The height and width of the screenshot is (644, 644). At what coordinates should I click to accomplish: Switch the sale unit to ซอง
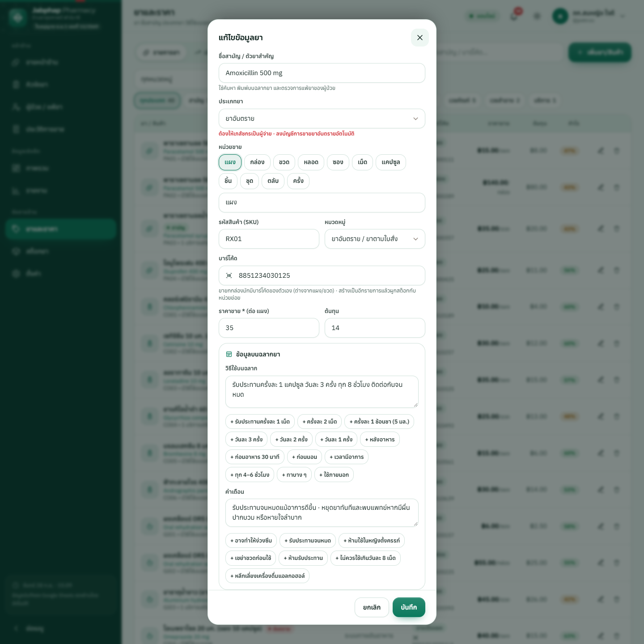tap(338, 162)
